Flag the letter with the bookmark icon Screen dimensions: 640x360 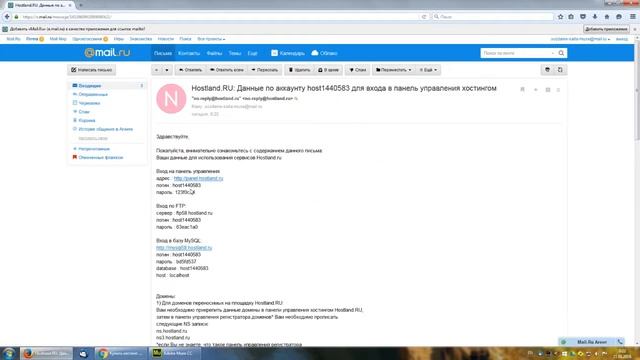[x=522, y=89]
